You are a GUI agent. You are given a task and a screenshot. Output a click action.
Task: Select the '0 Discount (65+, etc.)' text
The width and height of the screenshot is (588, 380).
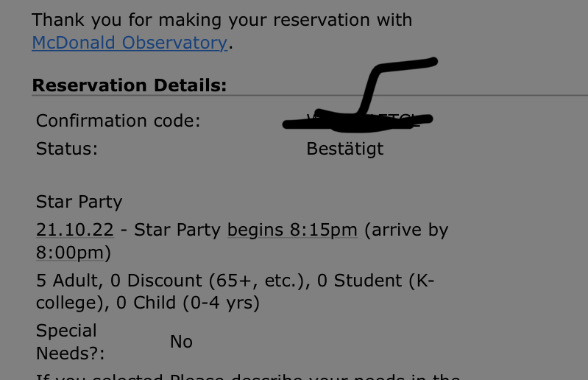(208, 281)
